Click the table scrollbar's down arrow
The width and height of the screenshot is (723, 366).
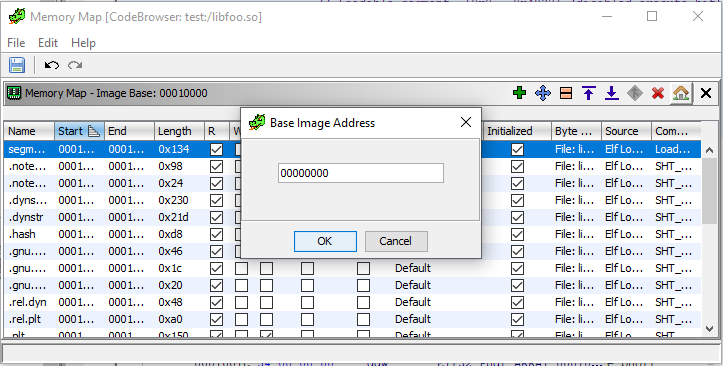point(710,329)
